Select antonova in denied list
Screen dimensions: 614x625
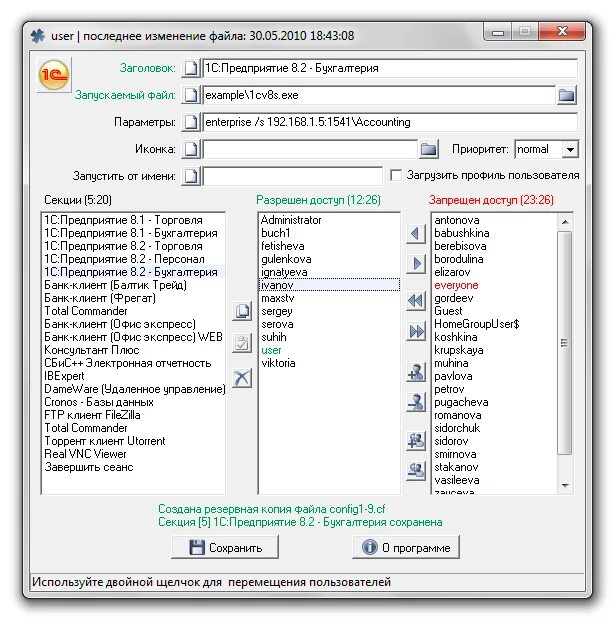[495, 220]
